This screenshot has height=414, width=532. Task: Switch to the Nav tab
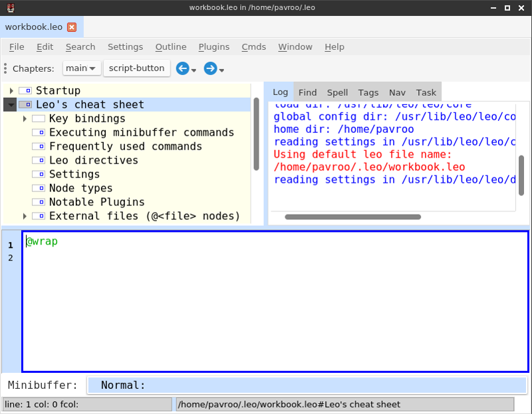pyautogui.click(x=397, y=92)
